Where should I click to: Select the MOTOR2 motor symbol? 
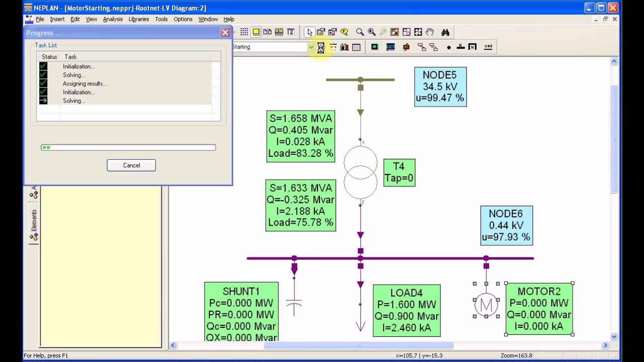(486, 304)
